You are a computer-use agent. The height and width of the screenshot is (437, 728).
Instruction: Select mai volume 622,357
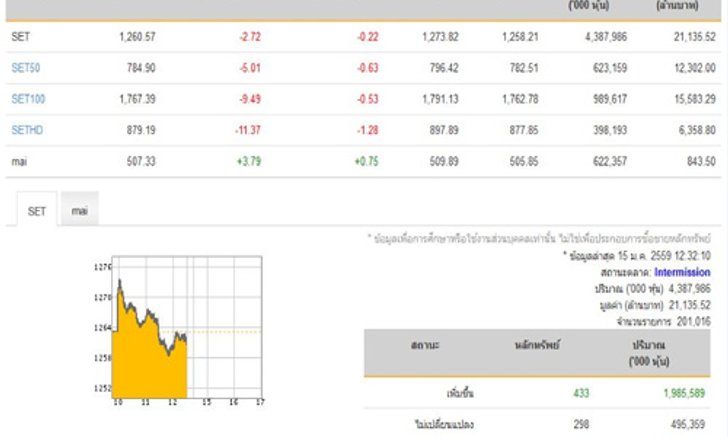click(x=610, y=162)
